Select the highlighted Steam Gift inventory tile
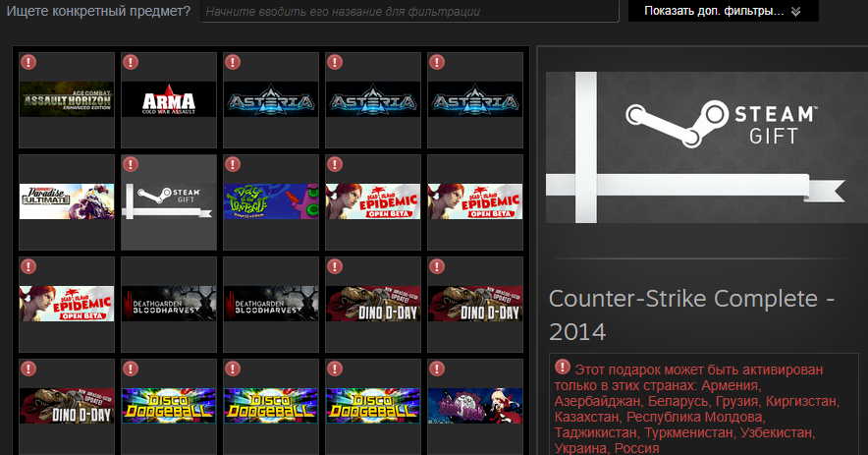This screenshot has height=455, width=868. pyautogui.click(x=169, y=202)
